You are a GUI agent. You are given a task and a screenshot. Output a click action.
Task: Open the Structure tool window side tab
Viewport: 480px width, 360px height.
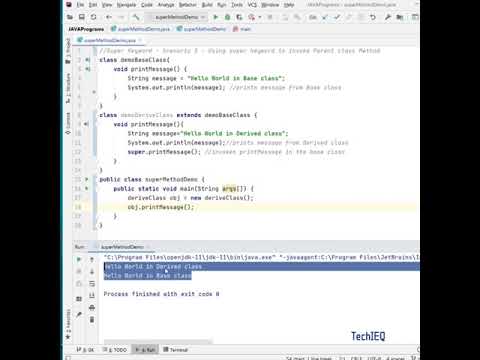(x=68, y=88)
